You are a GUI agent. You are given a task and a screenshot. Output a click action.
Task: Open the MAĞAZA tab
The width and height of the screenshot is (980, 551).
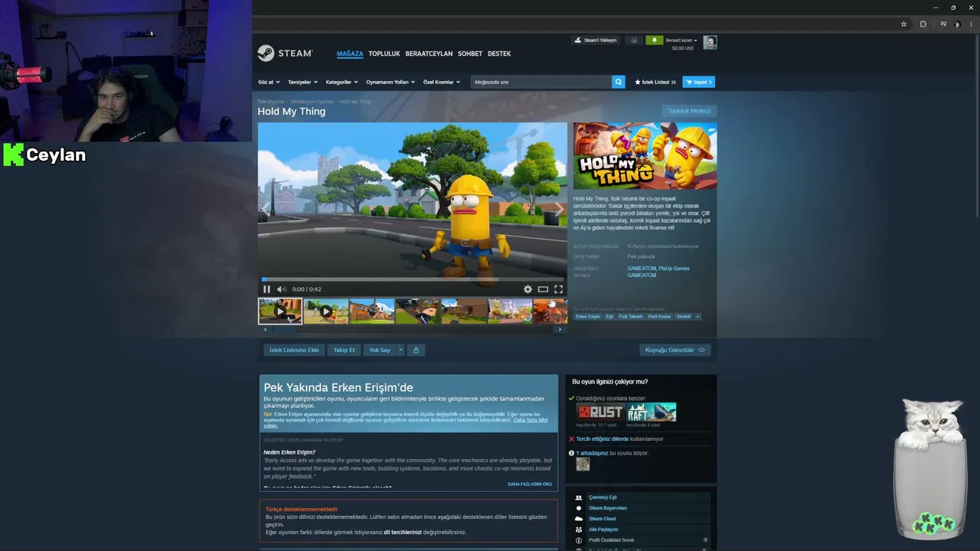point(350,54)
